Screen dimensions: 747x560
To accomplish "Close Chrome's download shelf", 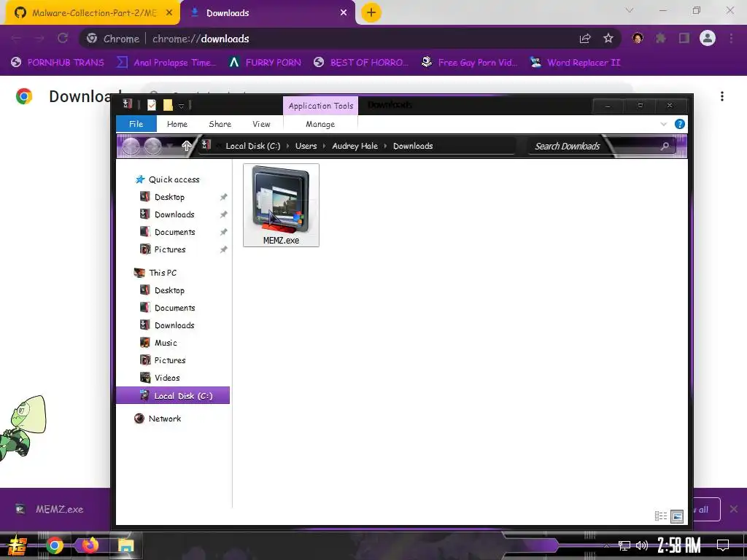I will [x=734, y=509].
